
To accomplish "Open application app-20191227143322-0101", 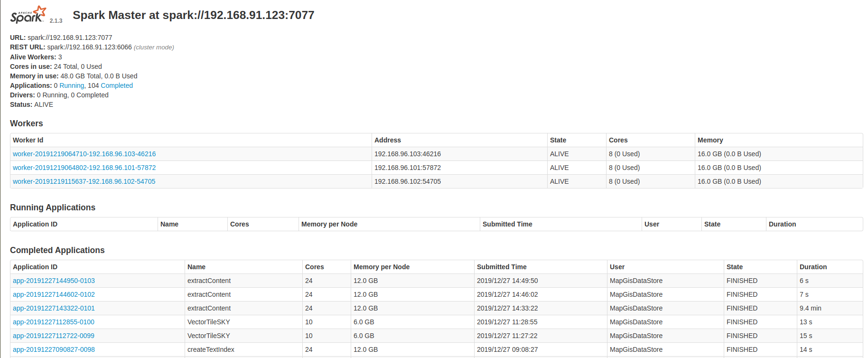I will click(54, 308).
